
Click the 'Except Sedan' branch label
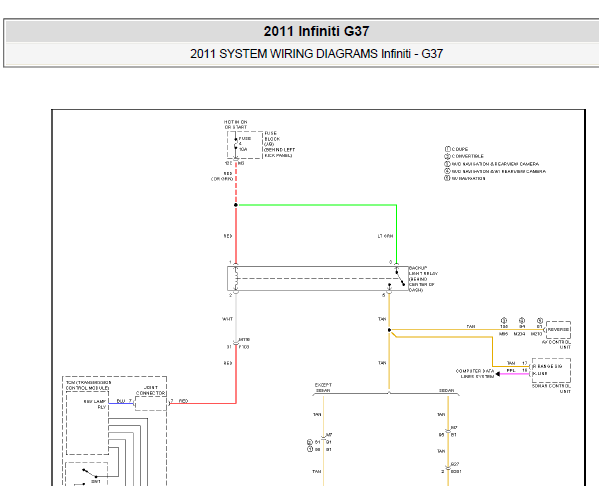coord(323,387)
